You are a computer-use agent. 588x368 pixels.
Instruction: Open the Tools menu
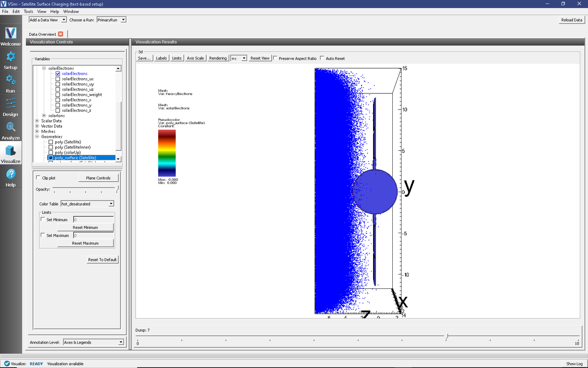point(28,11)
